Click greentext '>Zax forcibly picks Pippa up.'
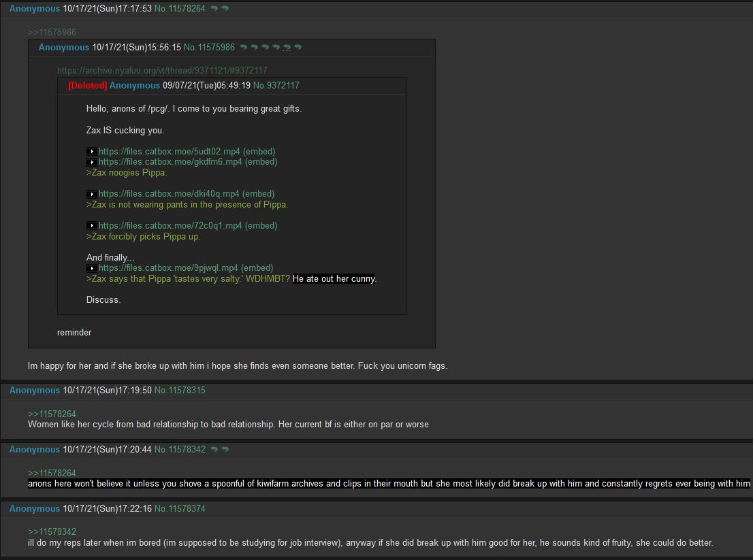The height and width of the screenshot is (560, 753). [x=143, y=236]
